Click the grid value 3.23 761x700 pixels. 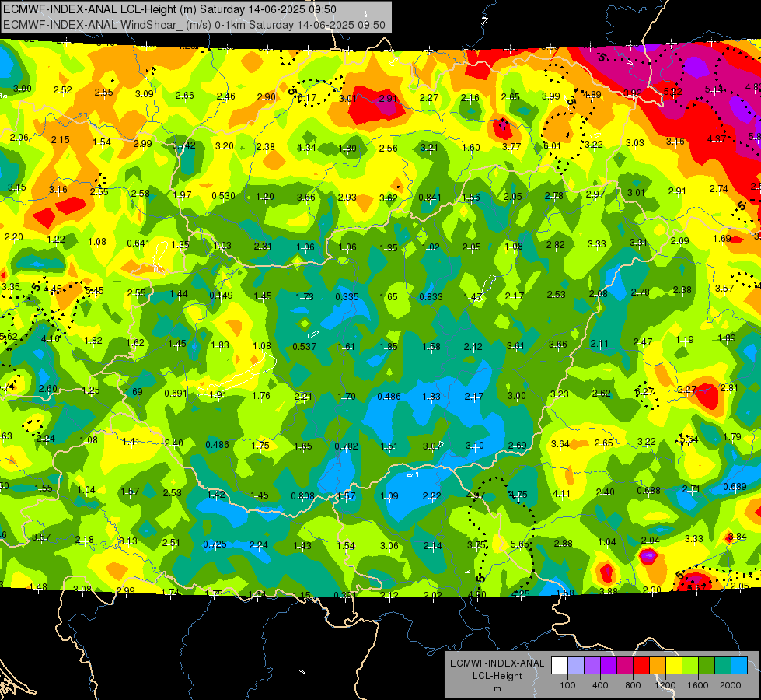point(560,394)
